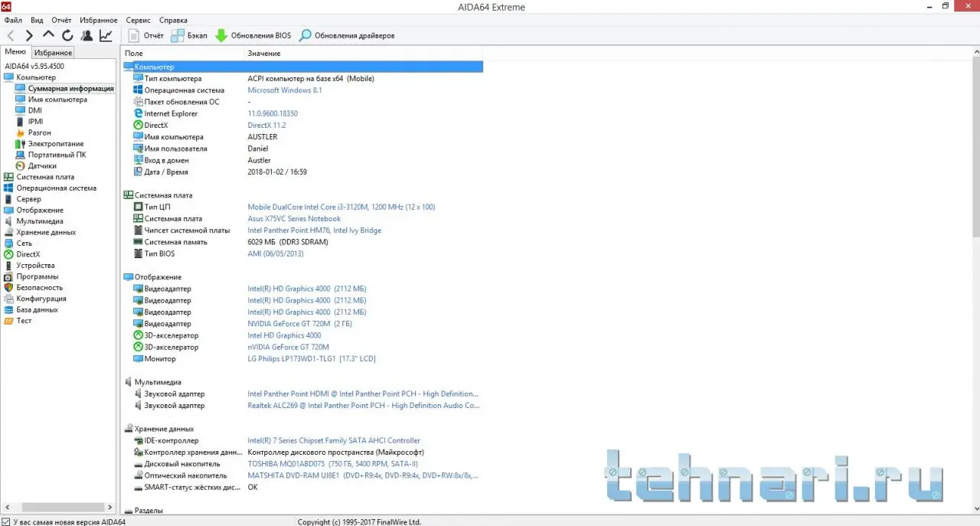Open the graph chart toolbar icon
980x526 pixels.
click(x=106, y=35)
